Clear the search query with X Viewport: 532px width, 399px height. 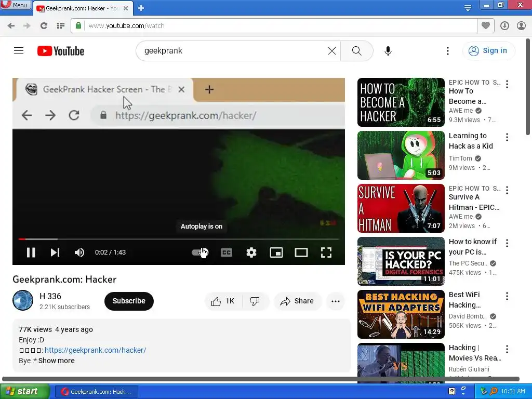tap(332, 51)
